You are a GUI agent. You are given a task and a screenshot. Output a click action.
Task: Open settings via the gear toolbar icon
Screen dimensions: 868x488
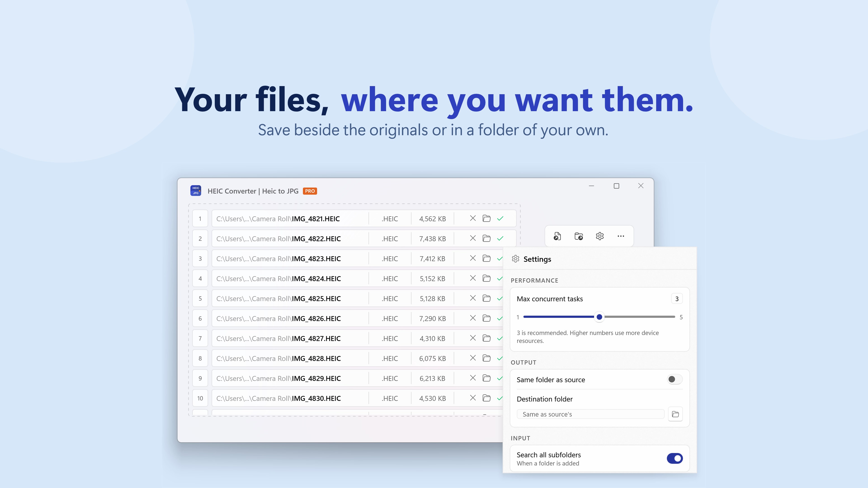point(600,236)
